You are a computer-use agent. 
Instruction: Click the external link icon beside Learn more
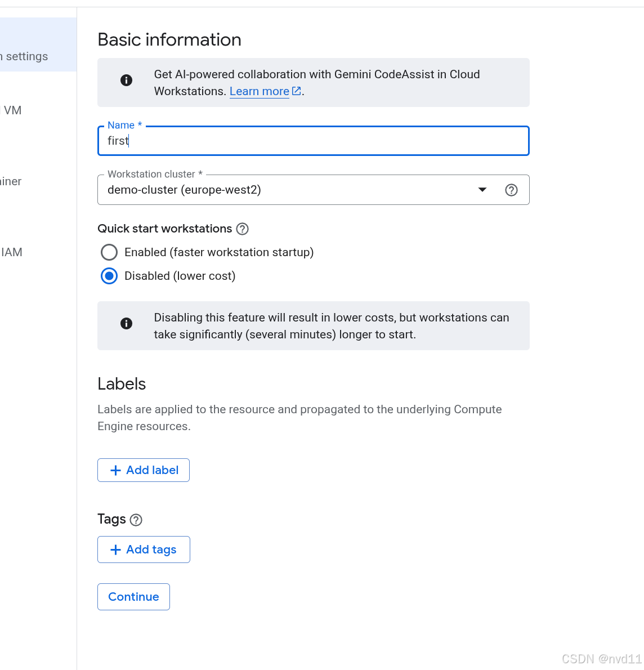pyautogui.click(x=297, y=91)
